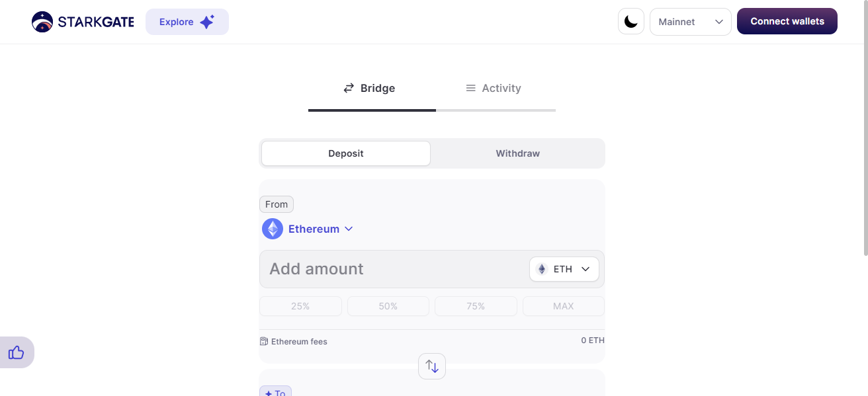Click the bridge arrows icon beside Bridge
Screen dimensions: 868x396
[x=349, y=88]
